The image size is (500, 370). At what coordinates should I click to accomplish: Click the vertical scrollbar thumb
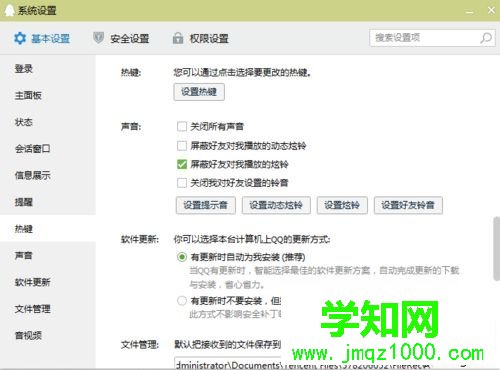click(x=496, y=249)
